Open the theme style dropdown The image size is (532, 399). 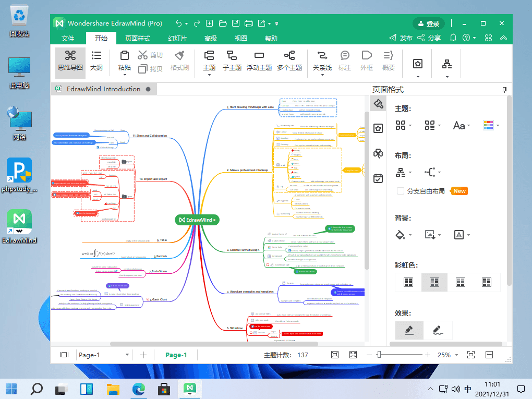pyautogui.click(x=403, y=126)
